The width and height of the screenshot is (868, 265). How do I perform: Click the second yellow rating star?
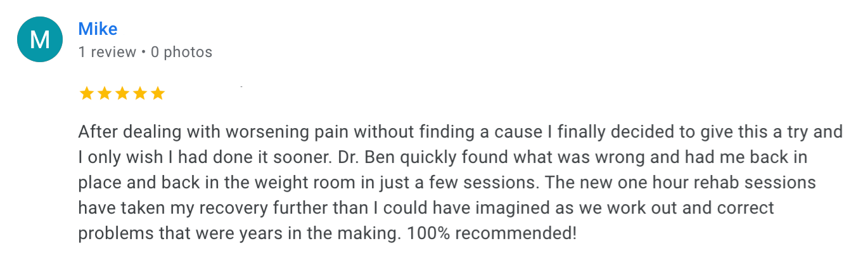[104, 94]
